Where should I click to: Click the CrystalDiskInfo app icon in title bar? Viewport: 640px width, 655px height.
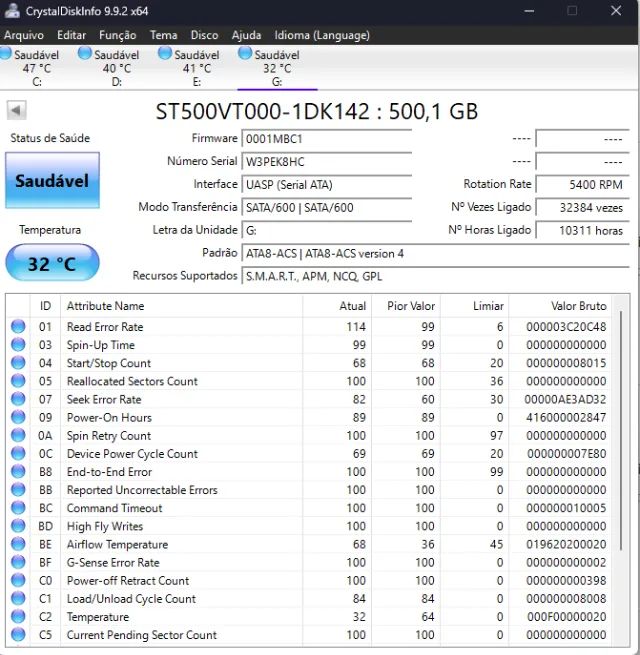point(12,10)
